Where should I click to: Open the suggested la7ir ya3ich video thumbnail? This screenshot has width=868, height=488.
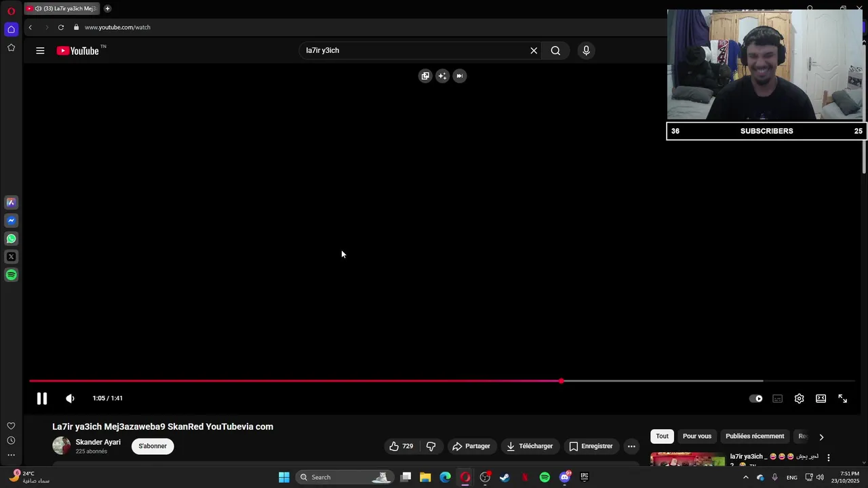point(688,459)
